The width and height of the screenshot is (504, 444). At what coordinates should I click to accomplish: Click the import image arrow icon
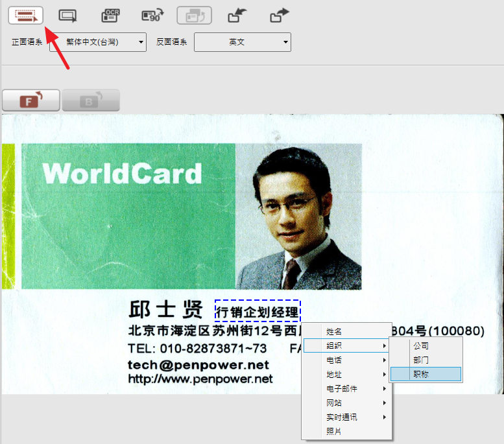click(x=237, y=14)
